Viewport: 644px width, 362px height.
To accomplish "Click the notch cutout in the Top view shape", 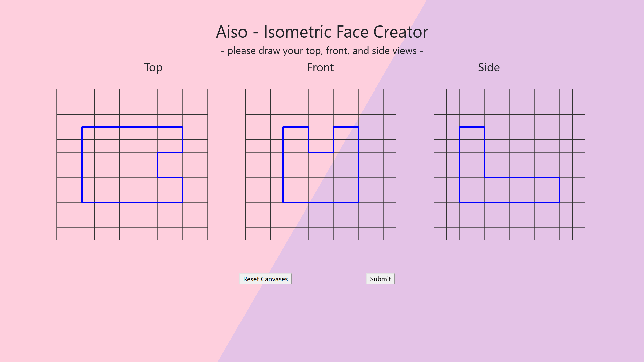I will 170,165.
